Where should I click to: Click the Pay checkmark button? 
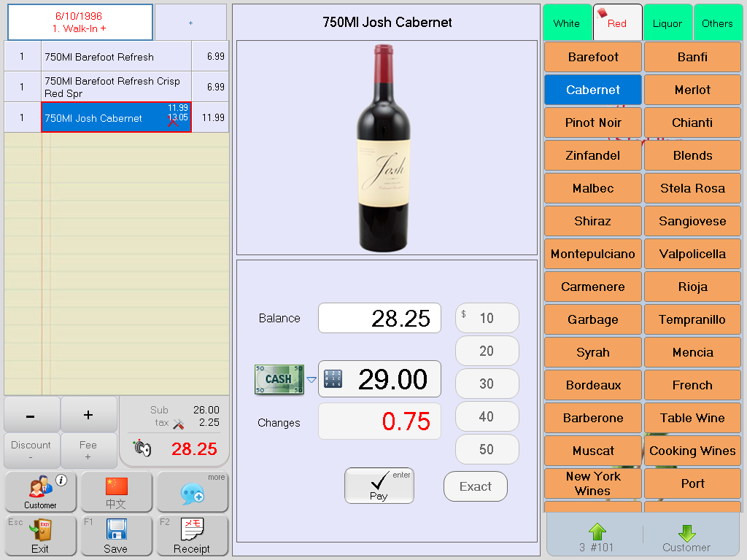pyautogui.click(x=379, y=486)
